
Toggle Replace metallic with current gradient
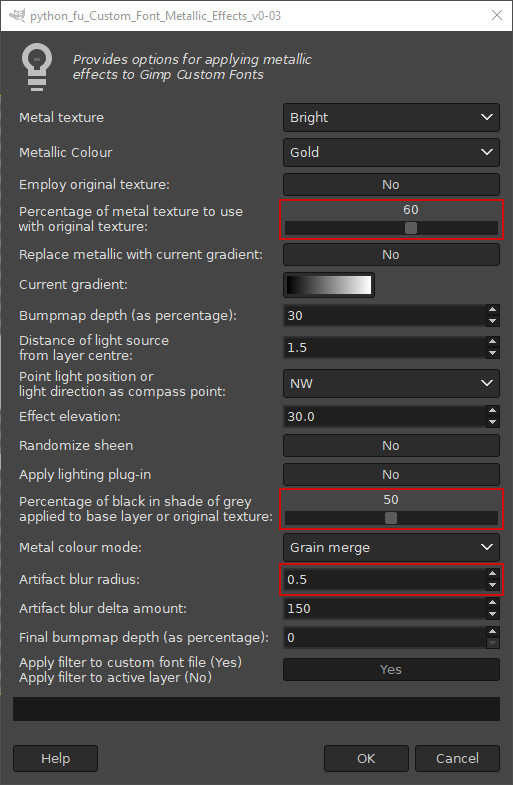point(391,254)
